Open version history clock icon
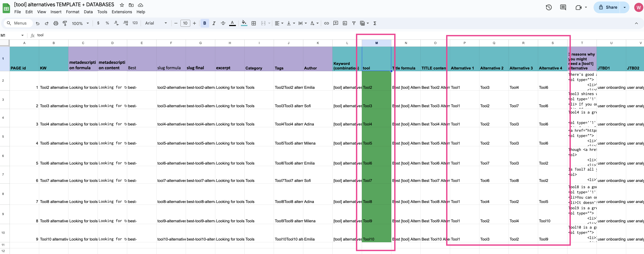 click(549, 7)
